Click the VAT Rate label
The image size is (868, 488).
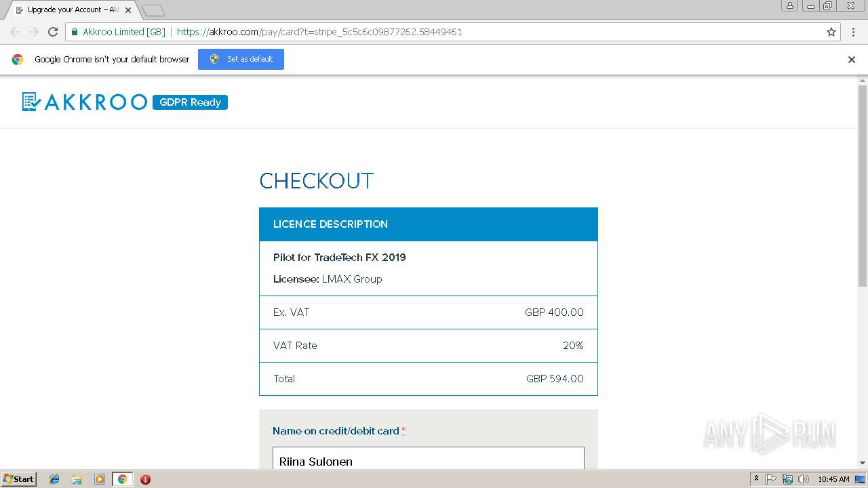coord(295,346)
